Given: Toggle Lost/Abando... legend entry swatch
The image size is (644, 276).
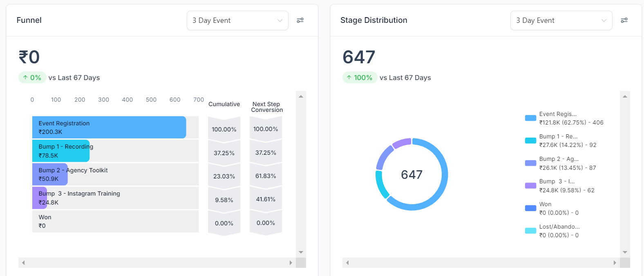Looking at the screenshot, I should pyautogui.click(x=530, y=231).
